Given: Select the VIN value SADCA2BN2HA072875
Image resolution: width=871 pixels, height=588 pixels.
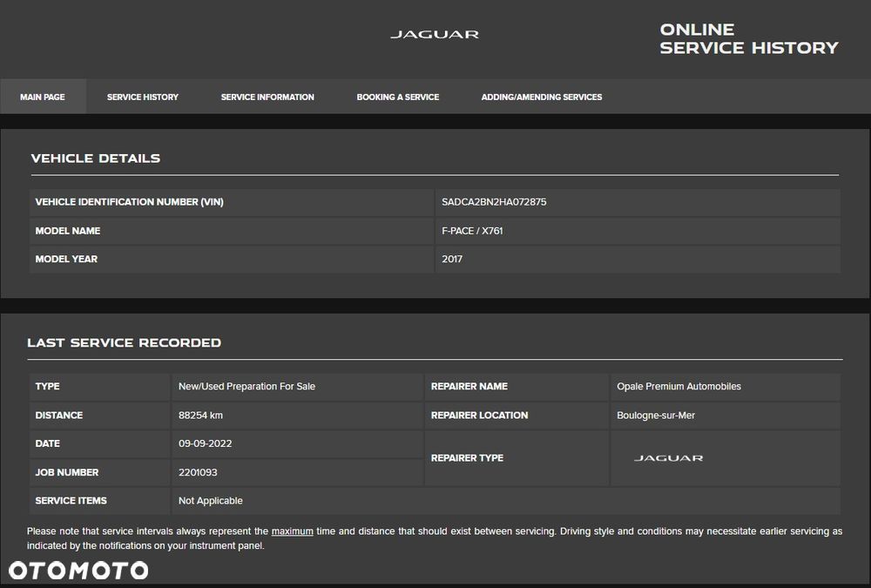Looking at the screenshot, I should [494, 202].
